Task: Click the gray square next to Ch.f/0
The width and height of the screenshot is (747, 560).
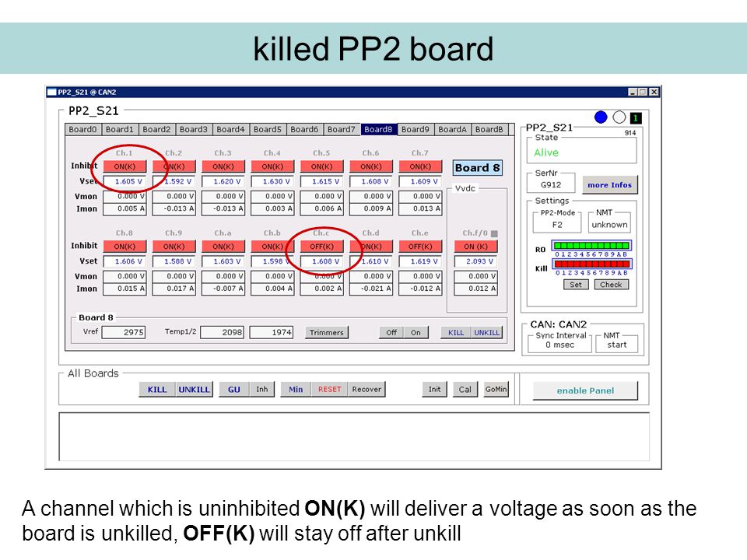Action: 494,233
